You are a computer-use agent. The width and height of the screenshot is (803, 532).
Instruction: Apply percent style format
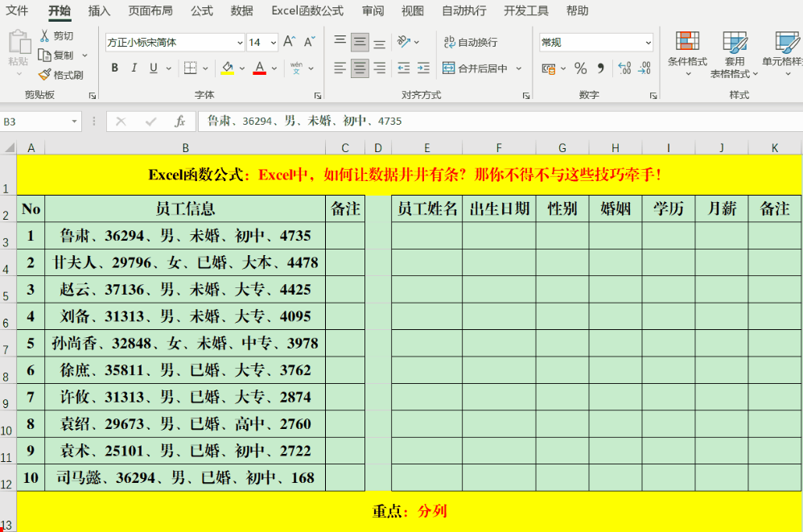pyautogui.click(x=580, y=68)
